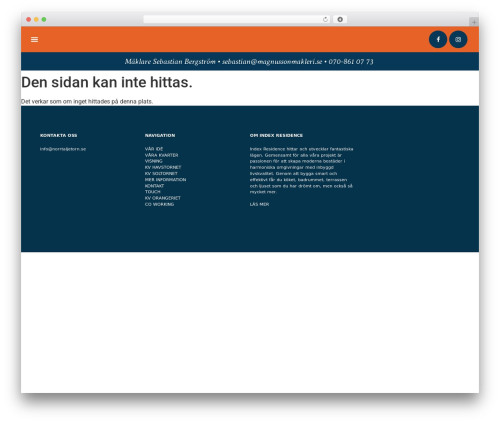Open CO WORKING footer link

click(x=159, y=204)
